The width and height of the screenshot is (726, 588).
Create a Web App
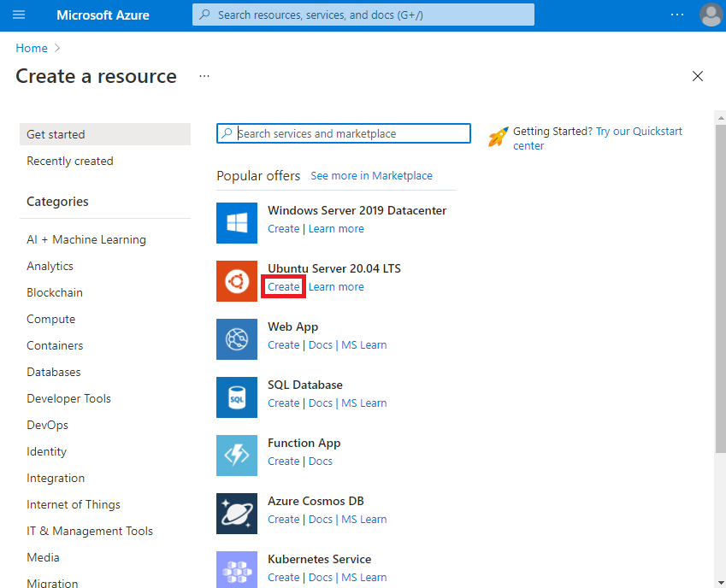click(283, 345)
